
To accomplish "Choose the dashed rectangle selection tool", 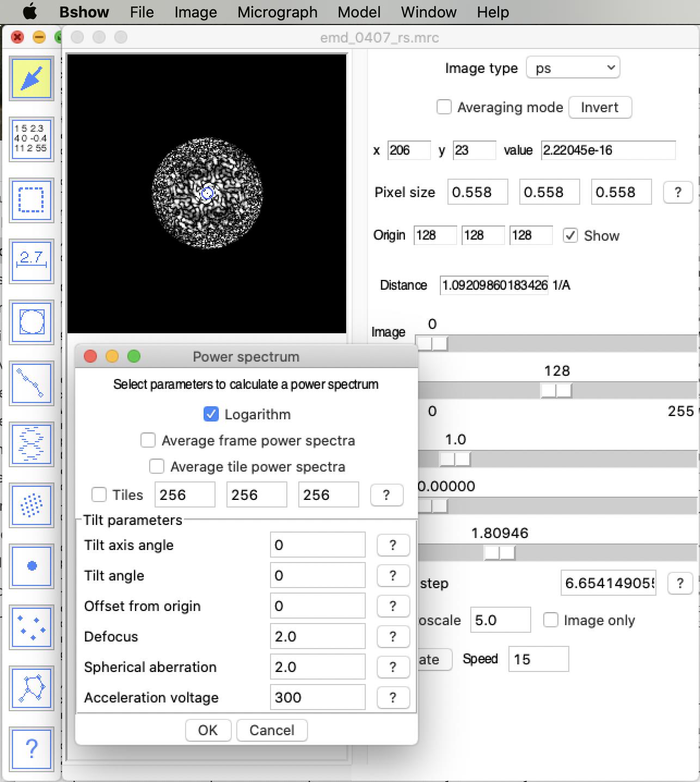I will click(32, 200).
